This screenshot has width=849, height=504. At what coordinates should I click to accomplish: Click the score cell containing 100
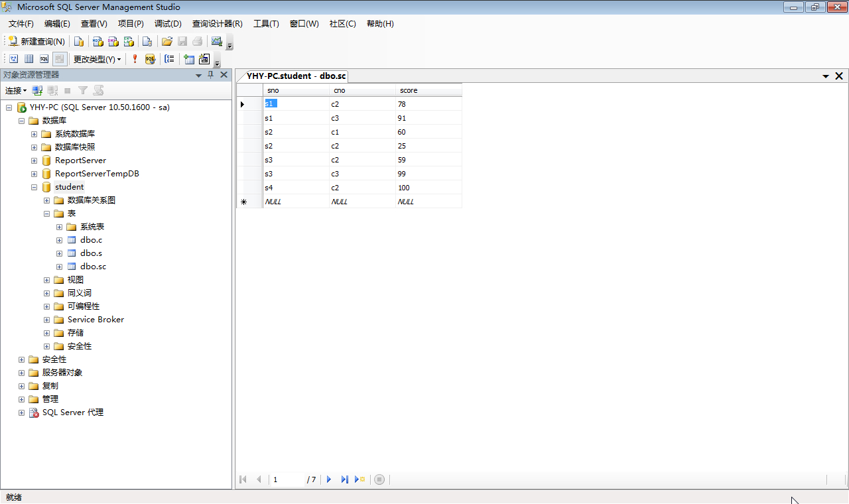428,188
